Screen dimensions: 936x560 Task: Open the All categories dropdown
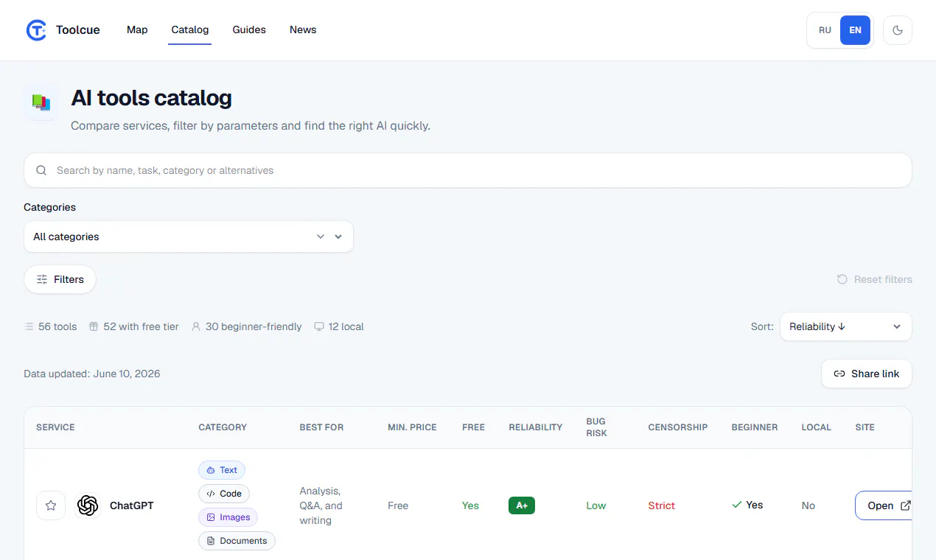[189, 237]
